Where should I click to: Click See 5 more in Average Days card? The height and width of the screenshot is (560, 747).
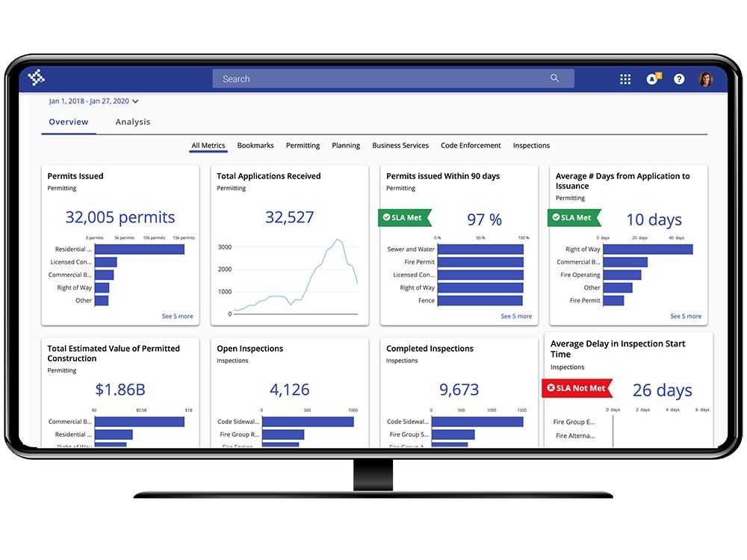pos(686,316)
